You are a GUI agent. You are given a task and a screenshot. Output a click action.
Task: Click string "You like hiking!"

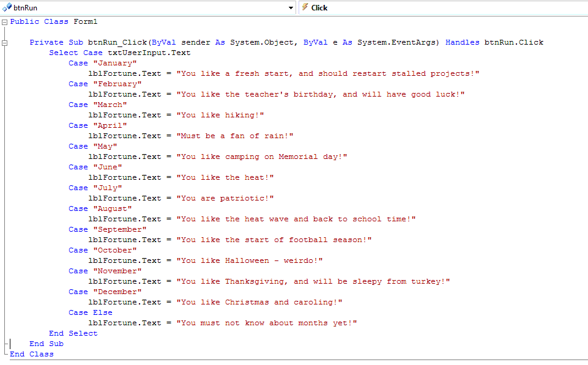coord(220,116)
